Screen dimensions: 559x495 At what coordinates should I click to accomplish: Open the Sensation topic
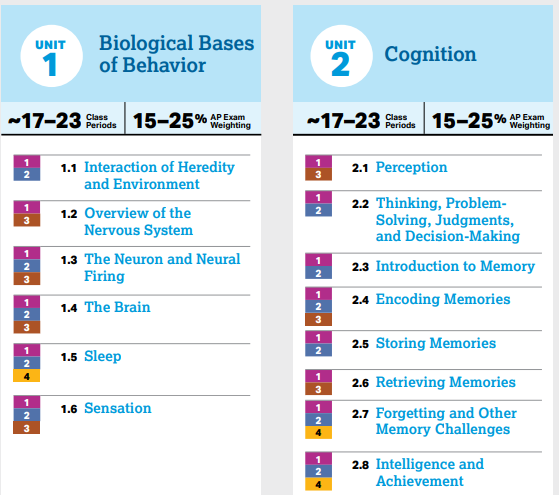tap(118, 408)
